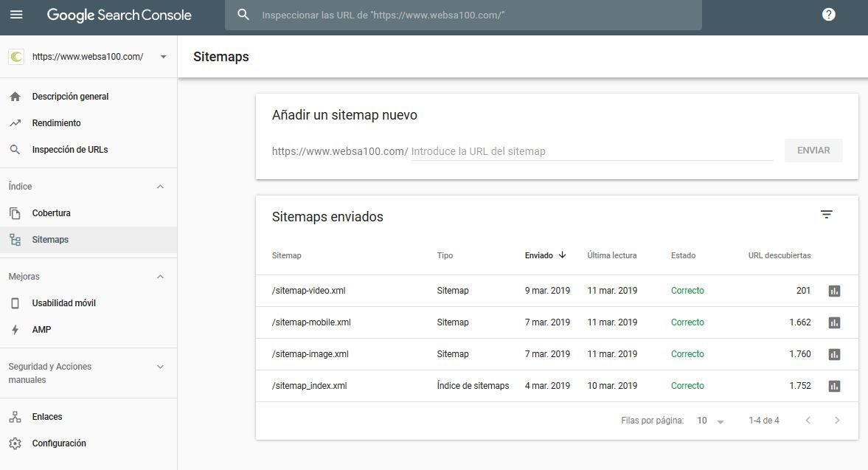Screen dimensions: 868x470
Task: Open filter icon in Sitemaps enviados
Action: coord(826,215)
